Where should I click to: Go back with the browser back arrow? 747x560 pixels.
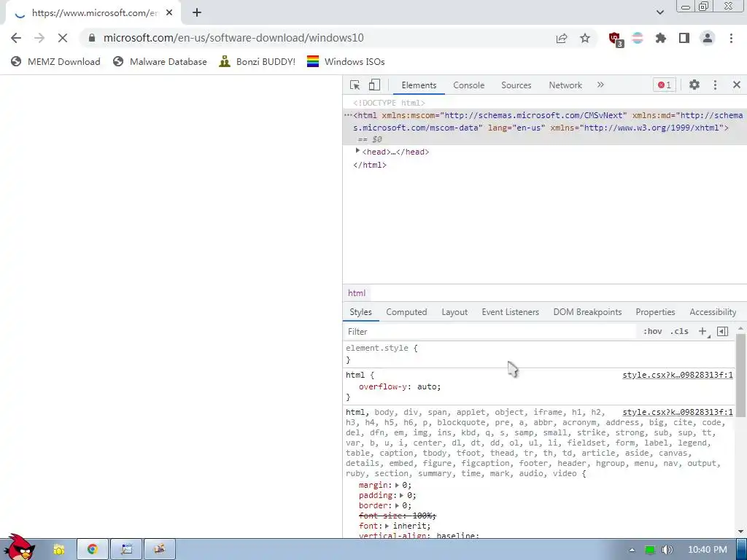click(x=16, y=38)
